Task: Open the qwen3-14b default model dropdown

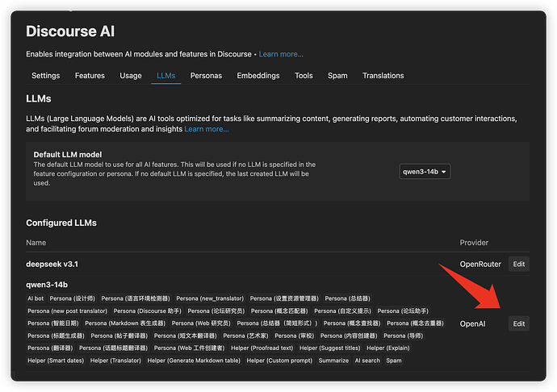Action: coord(425,172)
